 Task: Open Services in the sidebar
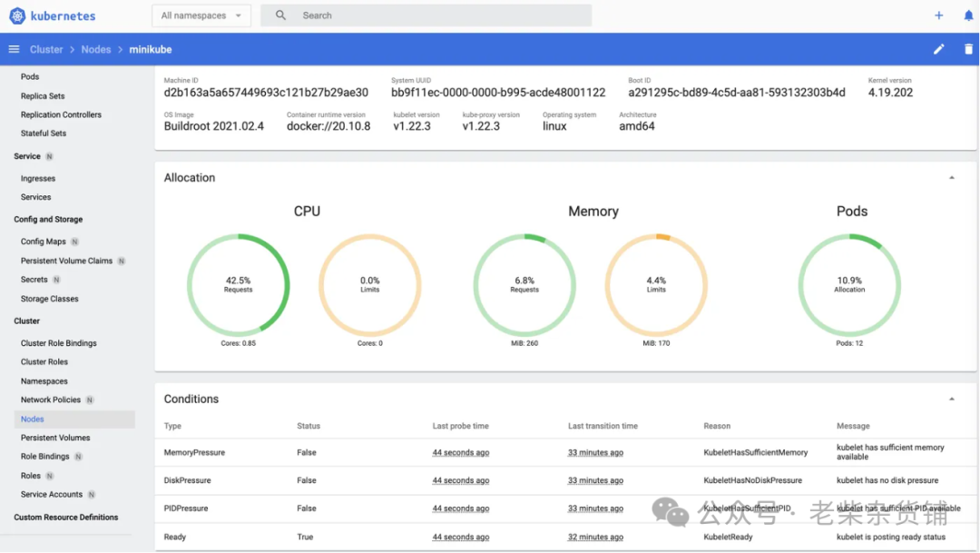[x=35, y=197]
